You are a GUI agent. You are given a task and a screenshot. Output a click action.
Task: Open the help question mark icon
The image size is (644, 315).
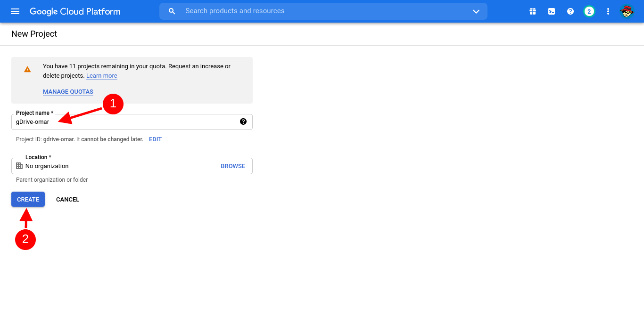tap(570, 11)
